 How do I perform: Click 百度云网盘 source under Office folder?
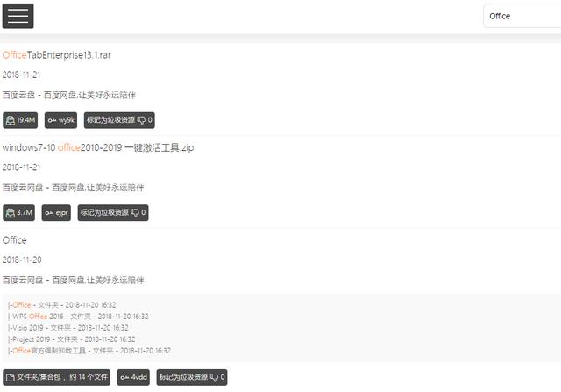point(74,280)
